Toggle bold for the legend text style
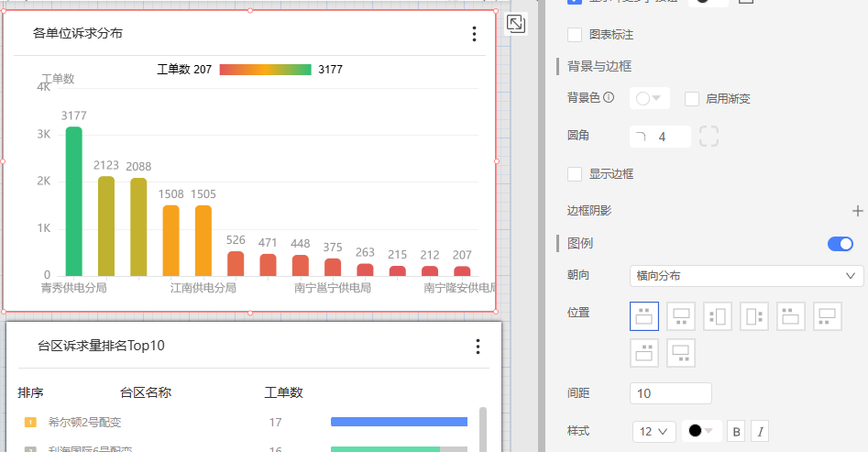Screen dimensions: 868x452 pos(735,431)
